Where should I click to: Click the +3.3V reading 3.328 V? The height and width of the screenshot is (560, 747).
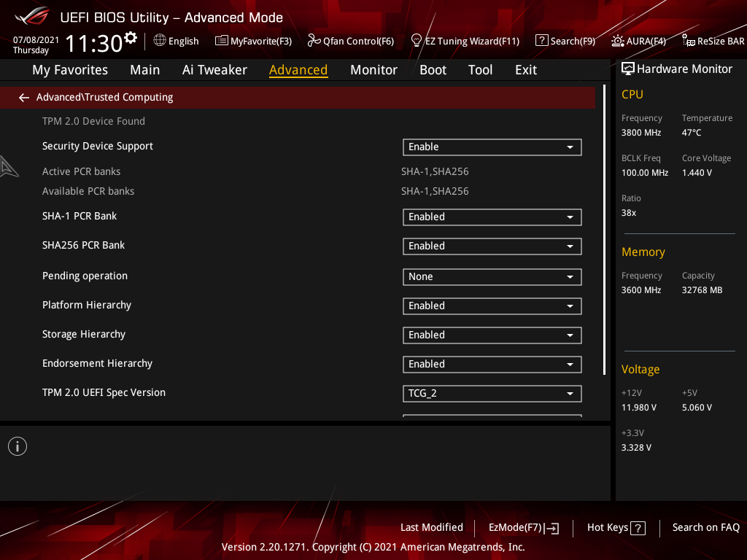point(636,447)
